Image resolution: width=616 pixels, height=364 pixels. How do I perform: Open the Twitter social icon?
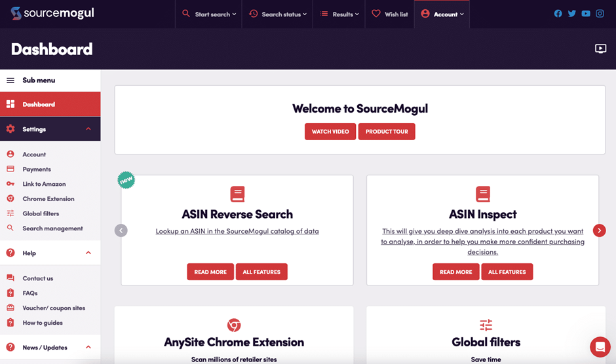571,14
